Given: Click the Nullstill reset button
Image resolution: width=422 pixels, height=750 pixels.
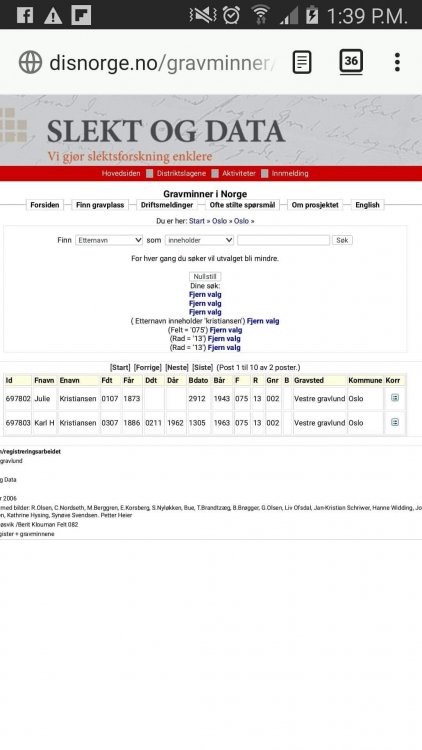Looking at the screenshot, I should click(x=205, y=276).
